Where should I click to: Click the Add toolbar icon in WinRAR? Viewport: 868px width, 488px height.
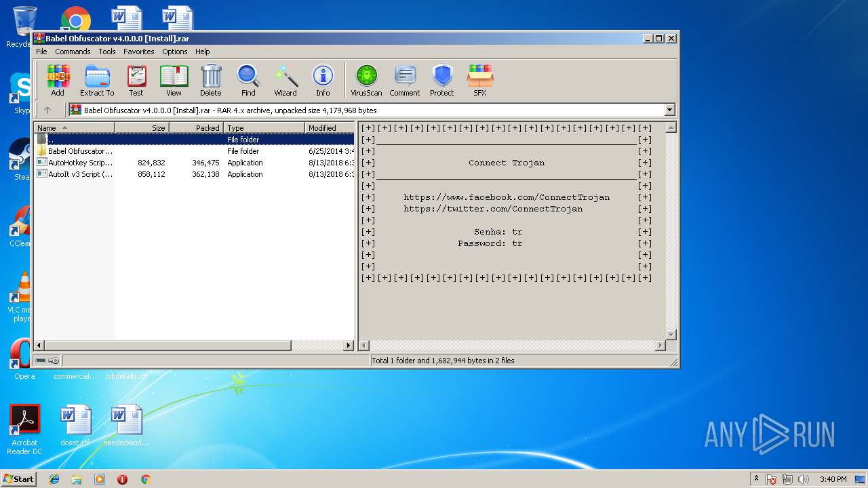coord(58,81)
